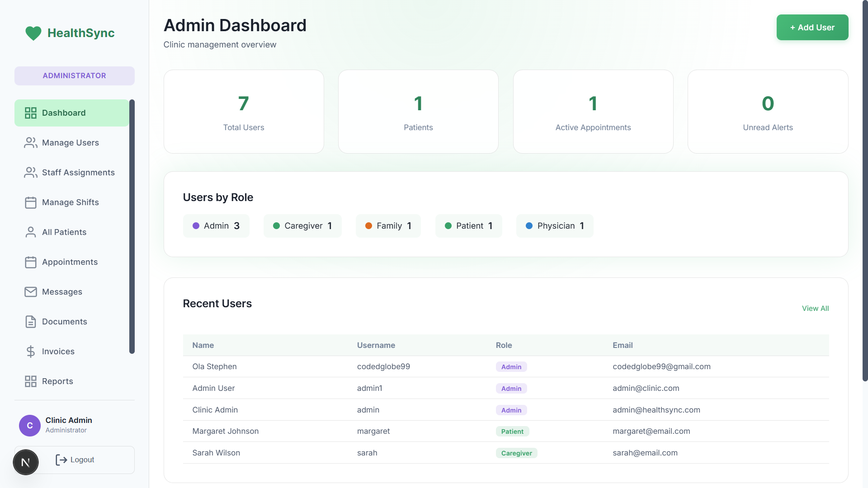
Task: Select the Physician 1 role filter chip
Action: point(555,225)
